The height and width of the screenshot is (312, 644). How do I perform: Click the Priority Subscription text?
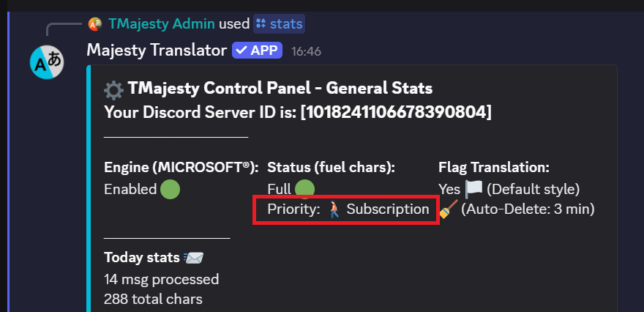(387, 209)
